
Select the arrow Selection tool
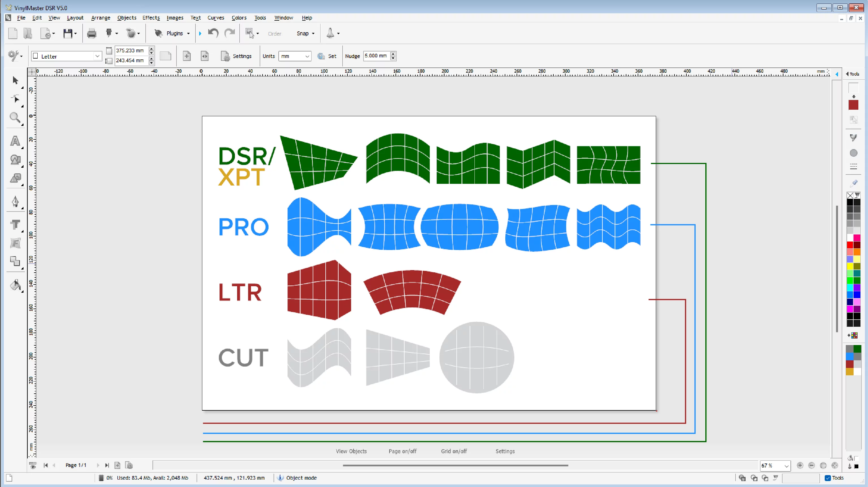click(x=15, y=80)
